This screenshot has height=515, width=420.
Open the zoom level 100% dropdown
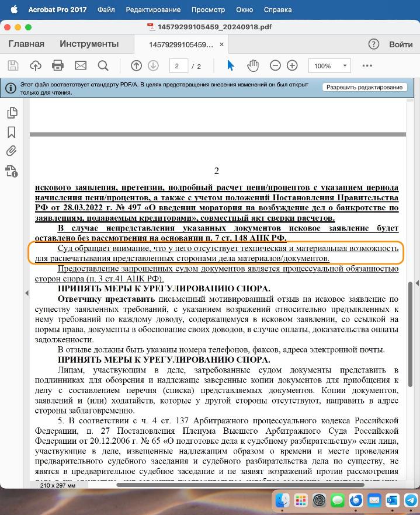pos(329,65)
